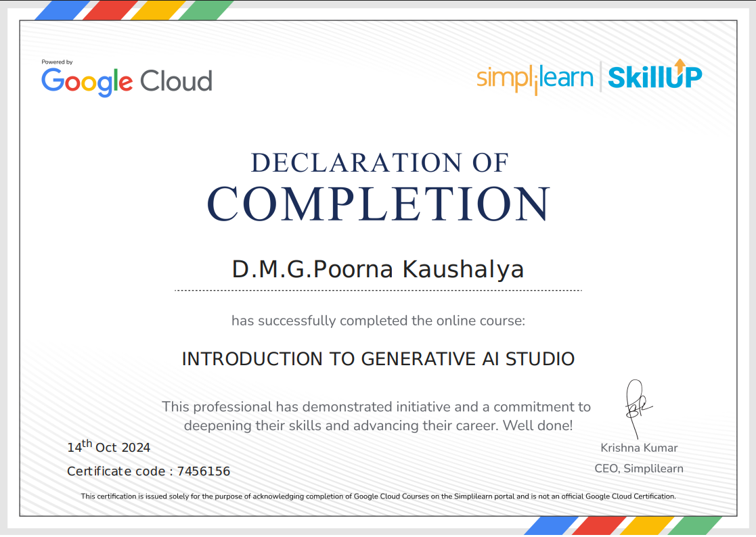Click the 'COMPLETION' title text
Screen dimensions: 756x537
378,204
